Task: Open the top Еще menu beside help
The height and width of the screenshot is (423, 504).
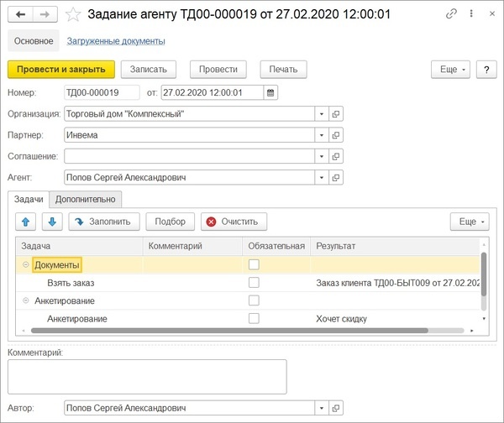Action: point(450,70)
